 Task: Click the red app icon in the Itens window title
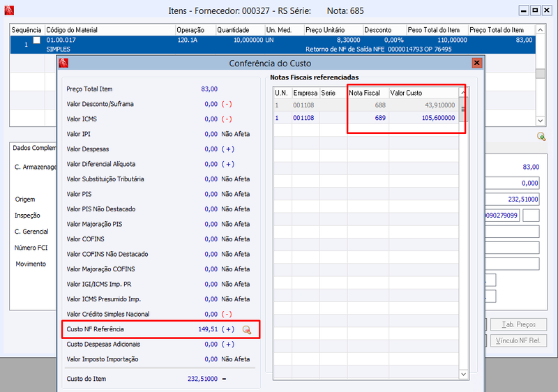click(9, 10)
